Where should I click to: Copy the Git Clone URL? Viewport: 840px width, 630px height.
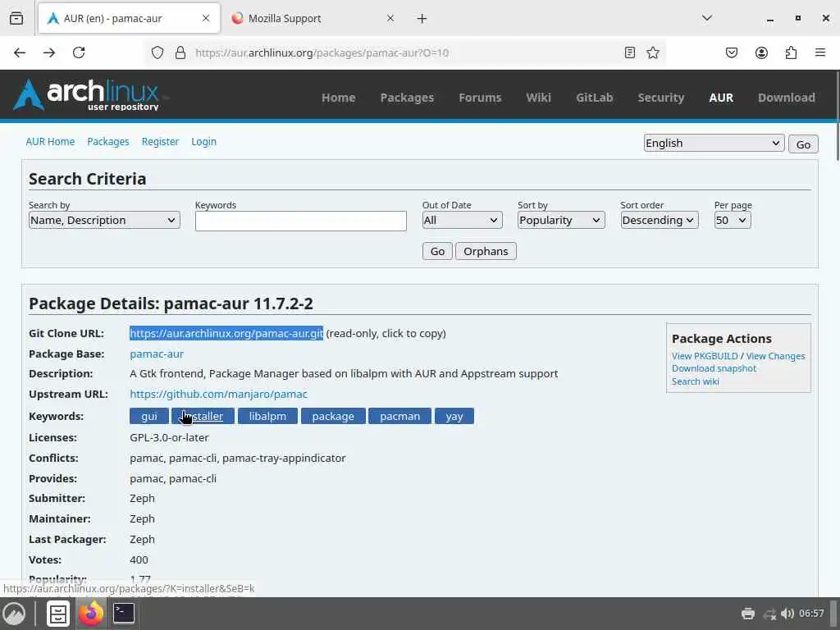coord(226,333)
